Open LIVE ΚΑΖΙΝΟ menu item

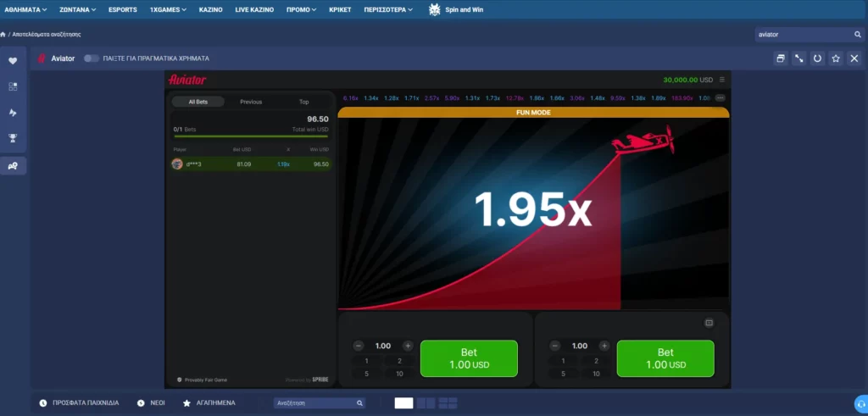(254, 9)
